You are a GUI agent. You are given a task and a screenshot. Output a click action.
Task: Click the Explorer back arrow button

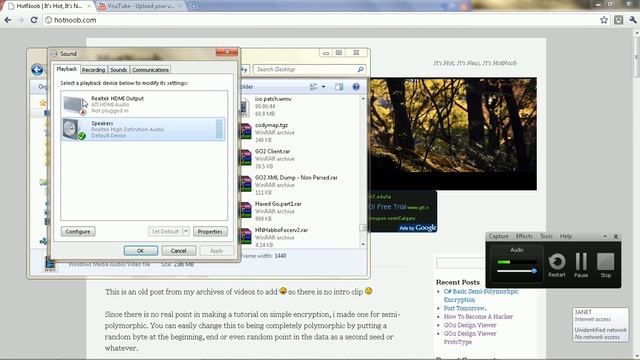(37, 70)
